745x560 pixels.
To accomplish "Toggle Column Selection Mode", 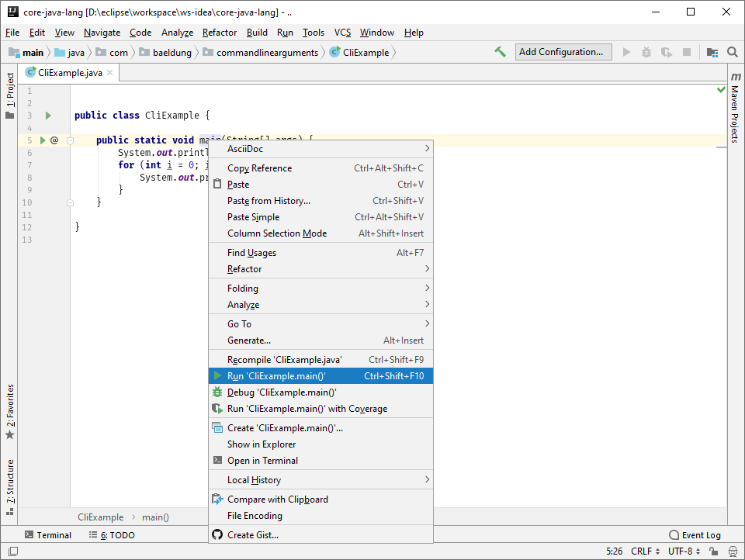I will coord(321,233).
